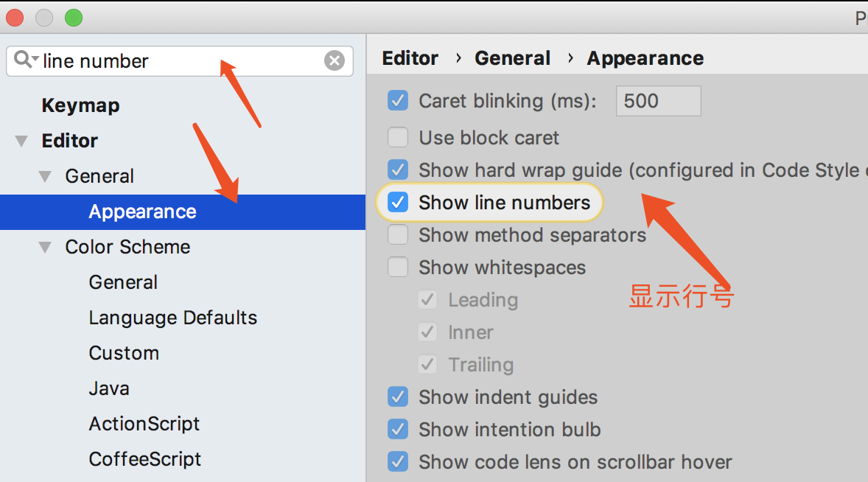Enable Show method separators

[x=398, y=235]
